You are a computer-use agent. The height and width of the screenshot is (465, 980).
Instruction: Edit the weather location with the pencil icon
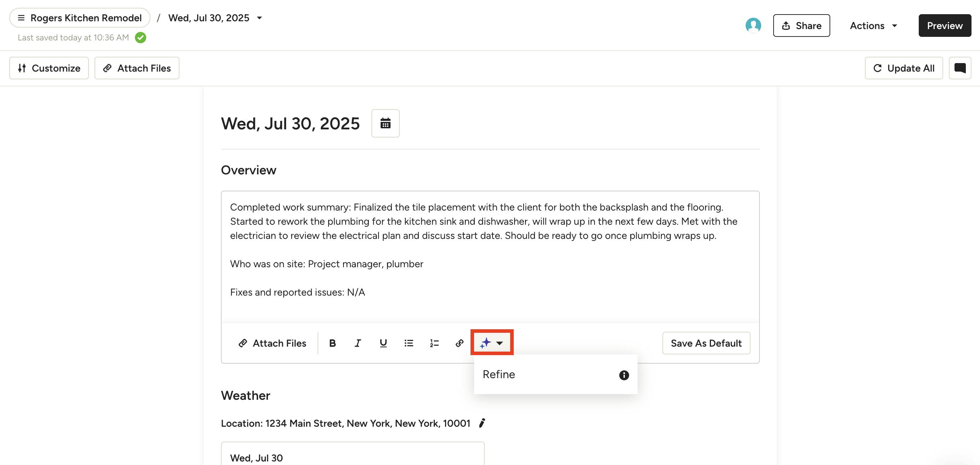pos(483,423)
